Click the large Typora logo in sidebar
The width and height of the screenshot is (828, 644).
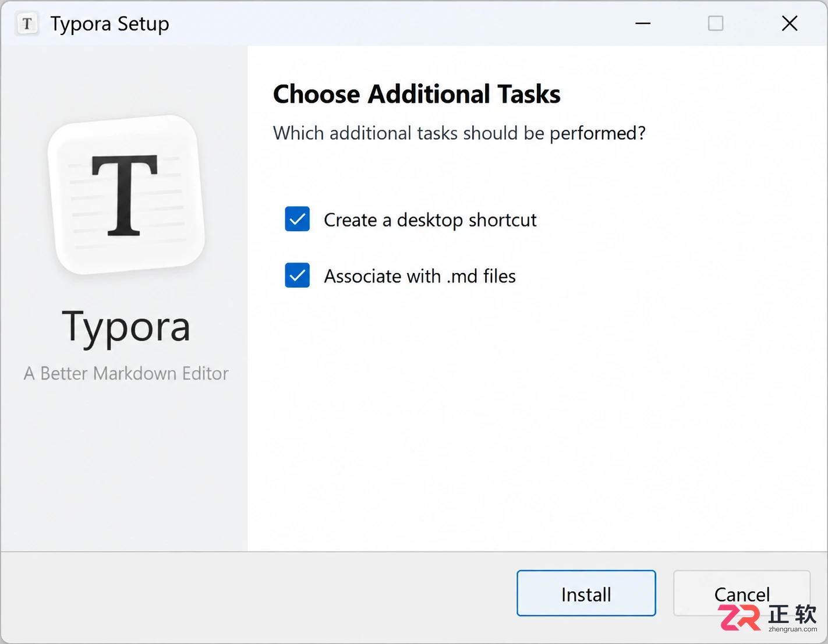coord(126,194)
